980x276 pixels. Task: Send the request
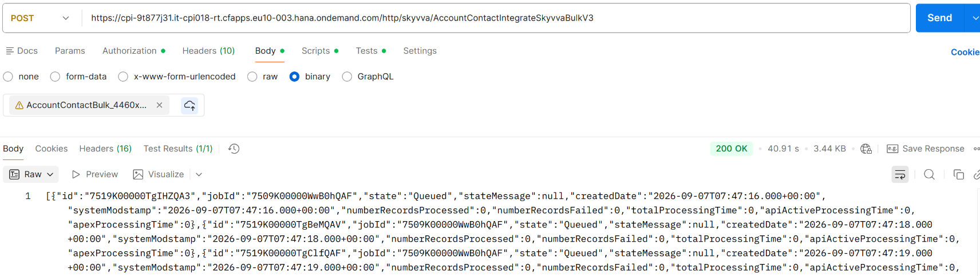(939, 18)
